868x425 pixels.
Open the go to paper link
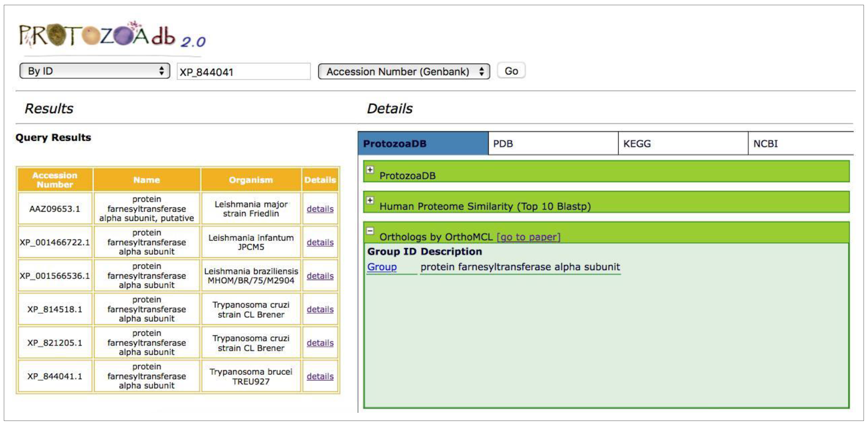pos(528,237)
